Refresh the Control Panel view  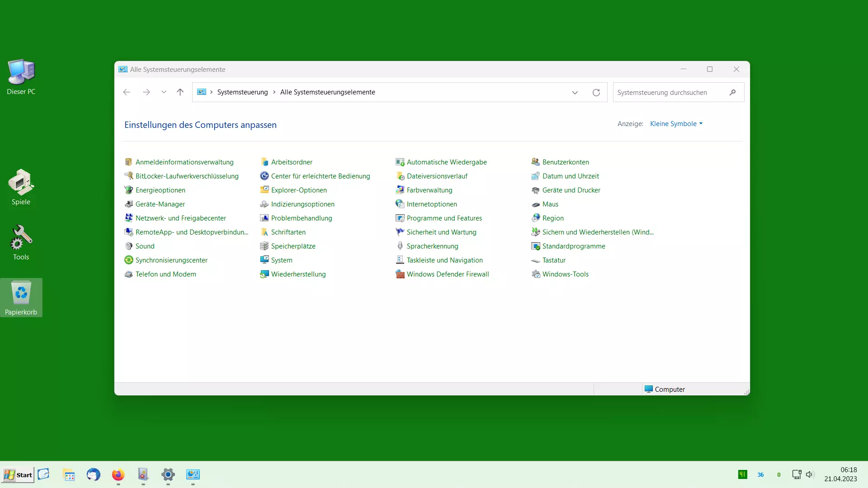(x=596, y=92)
